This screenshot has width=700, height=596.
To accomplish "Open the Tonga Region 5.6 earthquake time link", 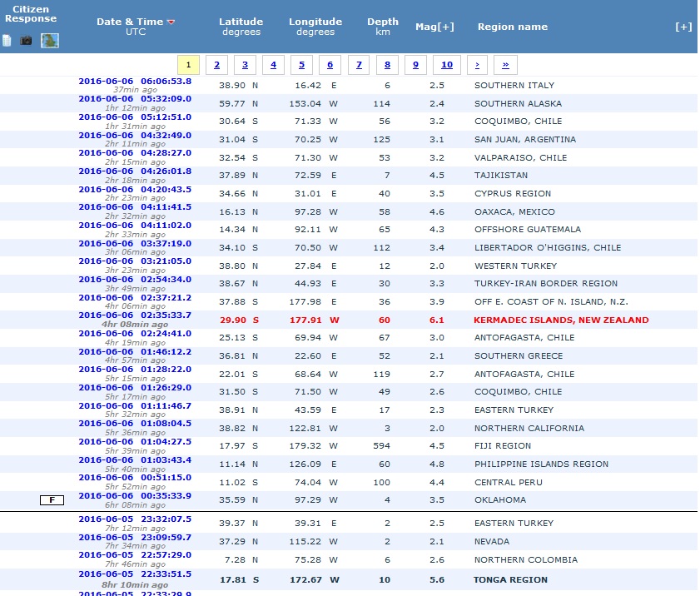I will click(x=135, y=574).
